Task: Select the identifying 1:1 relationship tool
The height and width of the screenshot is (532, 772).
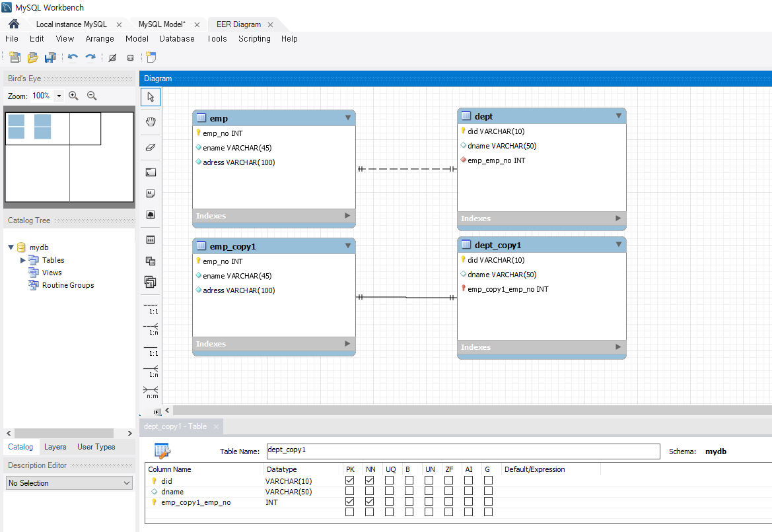Action: pyautogui.click(x=151, y=350)
